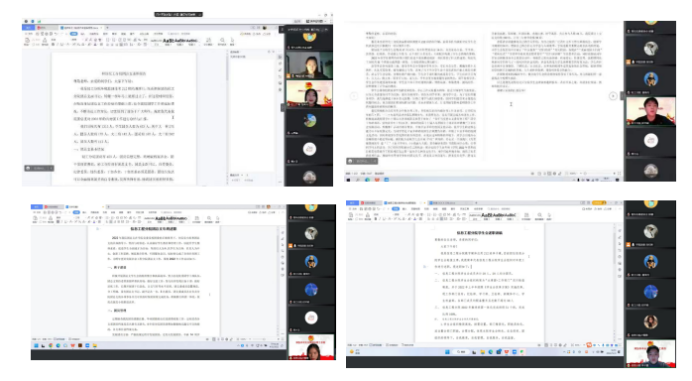Image resolution: width=692 pixels, height=381 pixels.
Task: Click the Find magnifier icon in lower-right screenshot's ribbon
Action: tap(539, 215)
